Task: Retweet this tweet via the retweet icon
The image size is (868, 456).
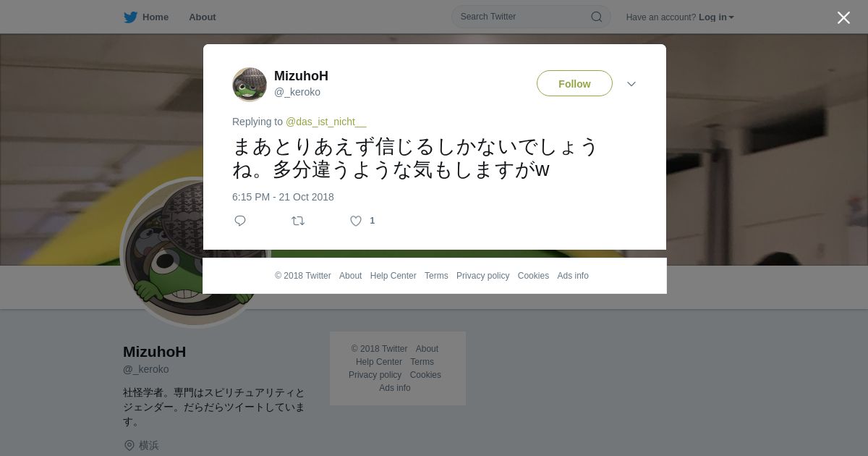Action: pyautogui.click(x=298, y=221)
